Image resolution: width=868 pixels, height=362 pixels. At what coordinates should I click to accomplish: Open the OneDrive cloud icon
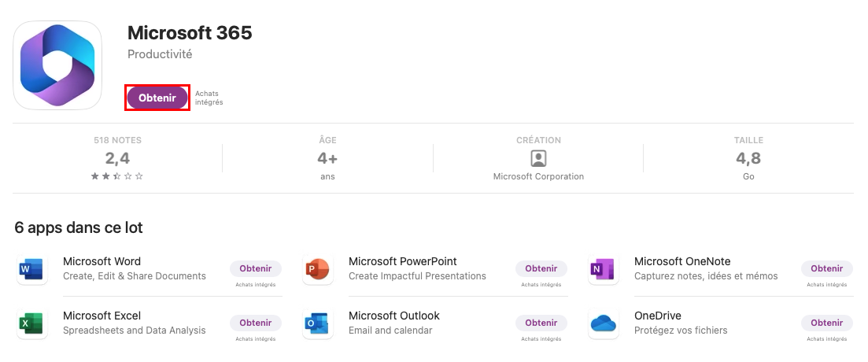coord(603,323)
